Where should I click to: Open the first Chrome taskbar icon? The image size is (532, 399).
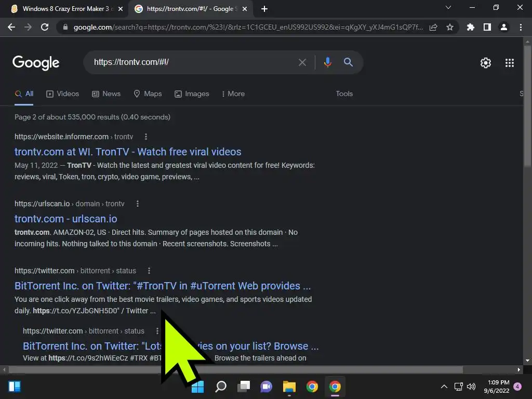[312, 387]
